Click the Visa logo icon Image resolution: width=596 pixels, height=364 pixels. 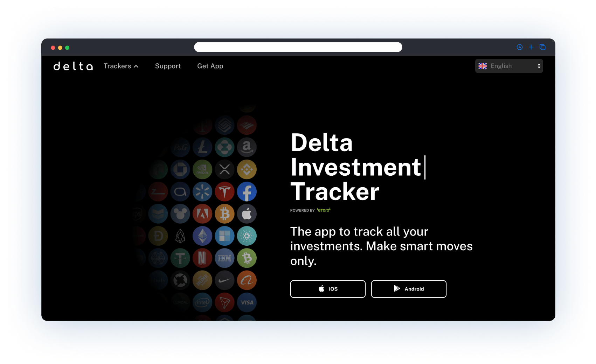[247, 302]
